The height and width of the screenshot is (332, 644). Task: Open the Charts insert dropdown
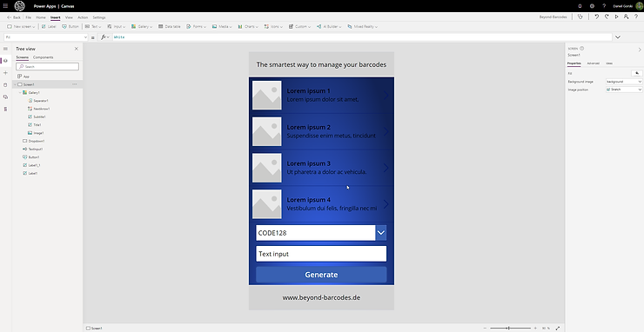pyautogui.click(x=248, y=26)
